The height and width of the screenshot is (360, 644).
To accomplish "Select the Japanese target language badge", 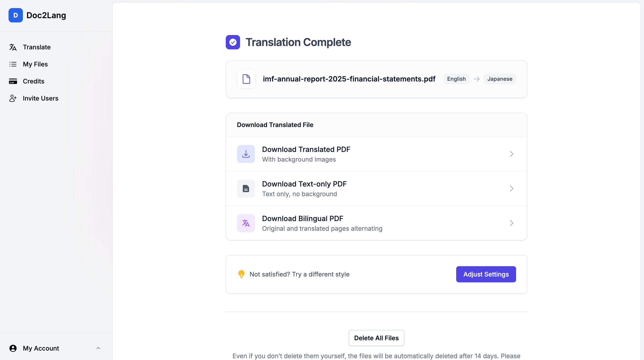I will [499, 79].
